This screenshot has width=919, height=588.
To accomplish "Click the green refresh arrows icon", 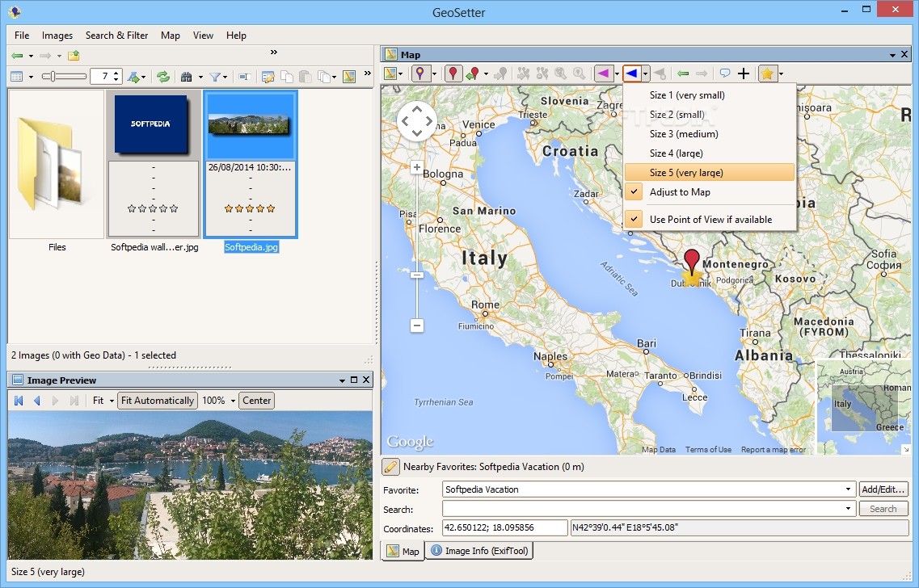I will click(x=163, y=76).
